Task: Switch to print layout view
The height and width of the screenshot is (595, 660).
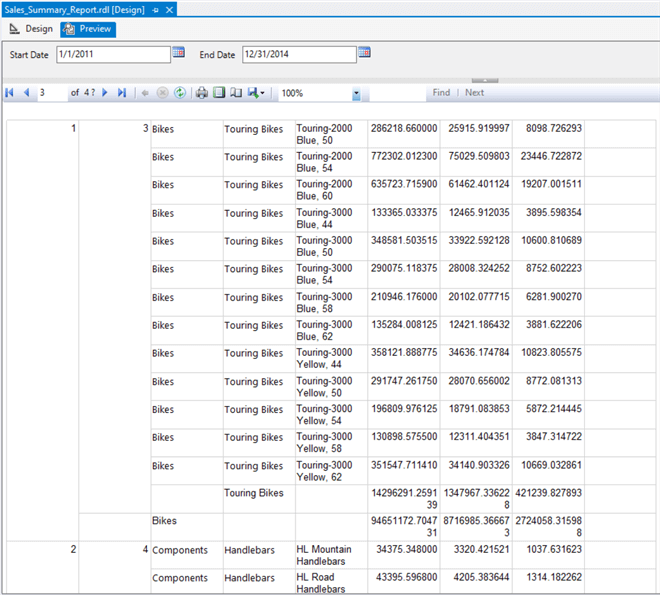Action: click(219, 93)
